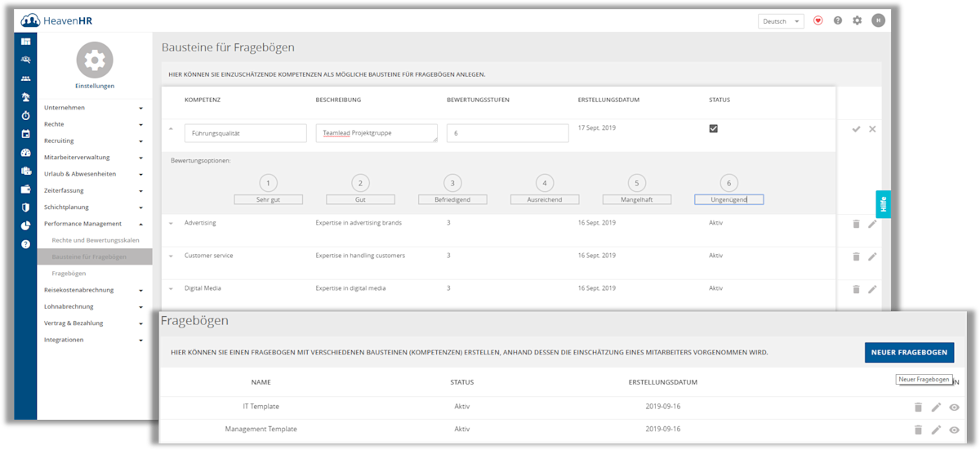Click the large Einstellungen gear icon
Viewport: 980px width, 450px height.
[x=95, y=60]
